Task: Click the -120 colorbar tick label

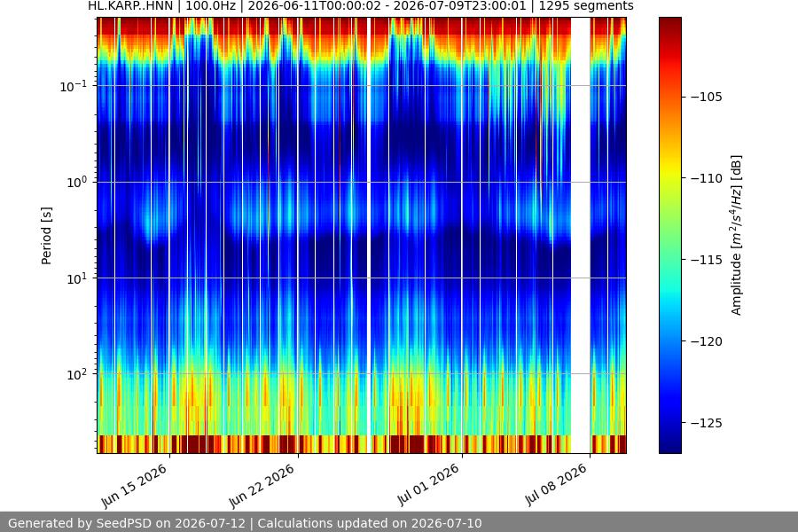Action: pos(707,341)
